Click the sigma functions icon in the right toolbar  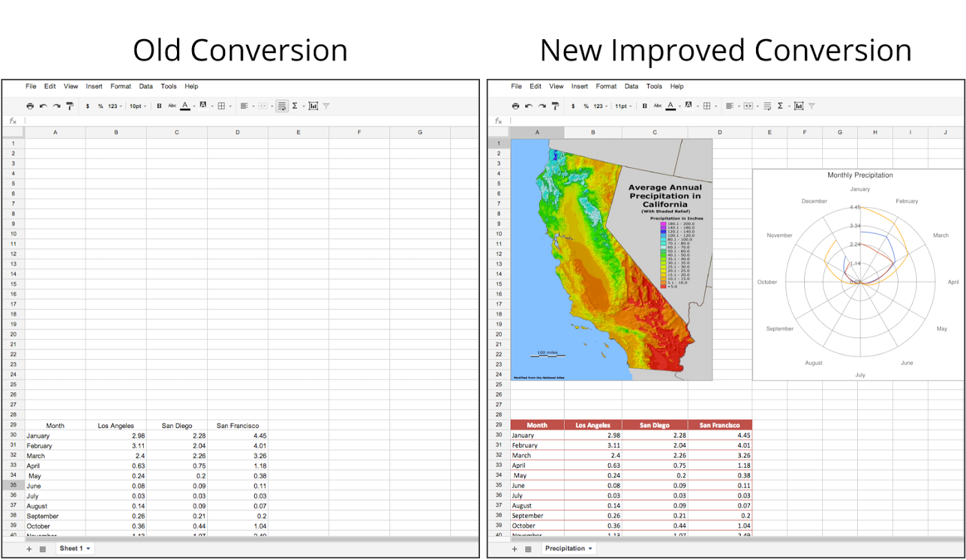click(780, 106)
